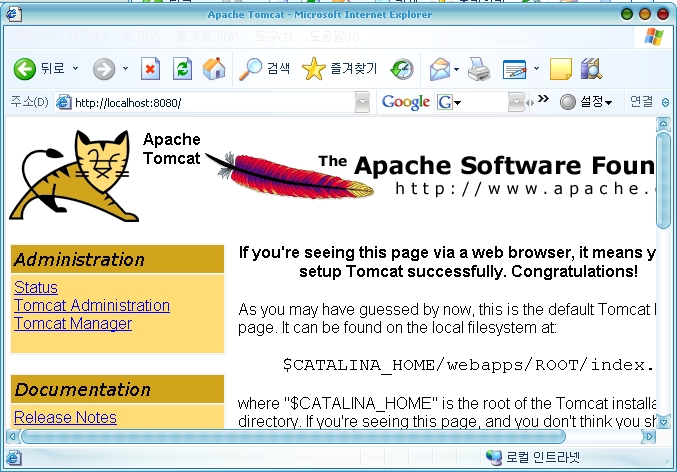
Task: Open Favorites (즐겨찾기) star button
Action: pos(339,69)
